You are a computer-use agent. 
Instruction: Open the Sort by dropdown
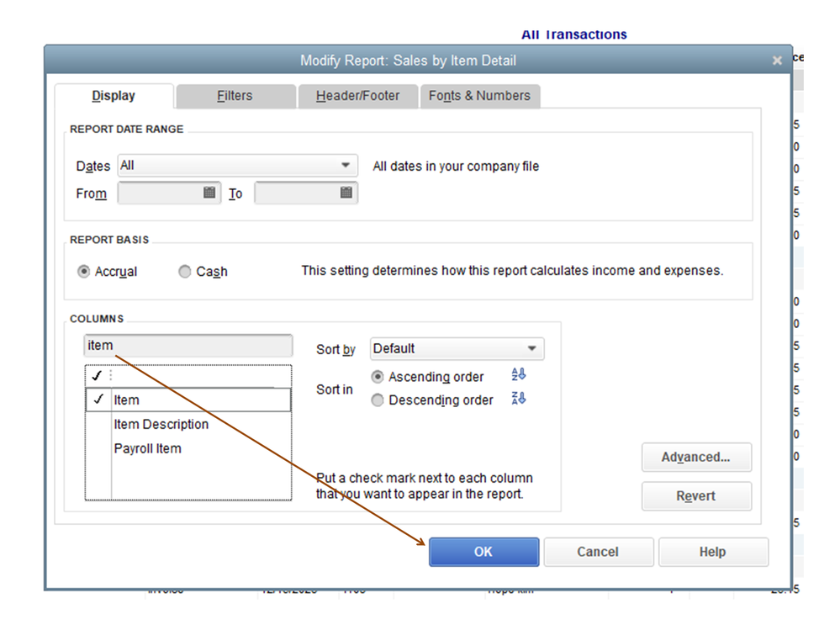pos(457,349)
